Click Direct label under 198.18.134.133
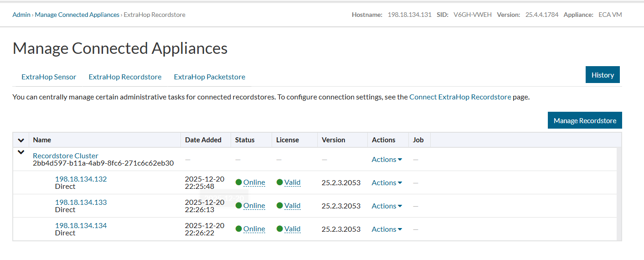The height and width of the screenshot is (260, 644). tap(65, 209)
